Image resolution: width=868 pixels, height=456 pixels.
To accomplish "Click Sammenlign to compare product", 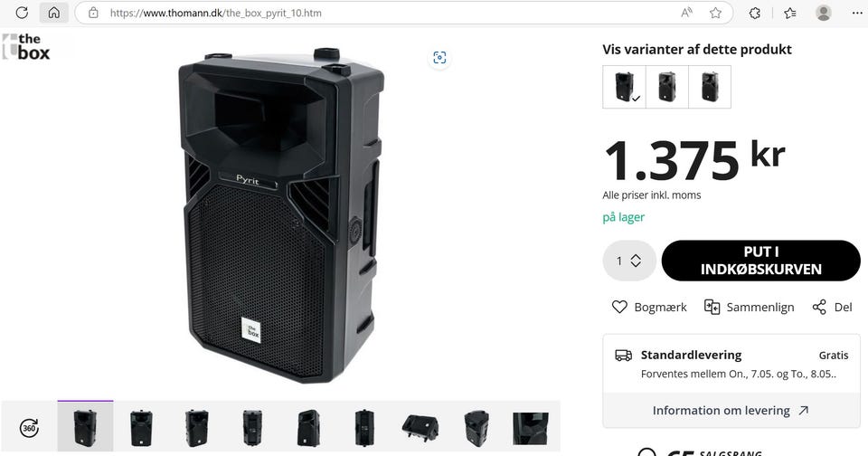I will click(x=749, y=307).
